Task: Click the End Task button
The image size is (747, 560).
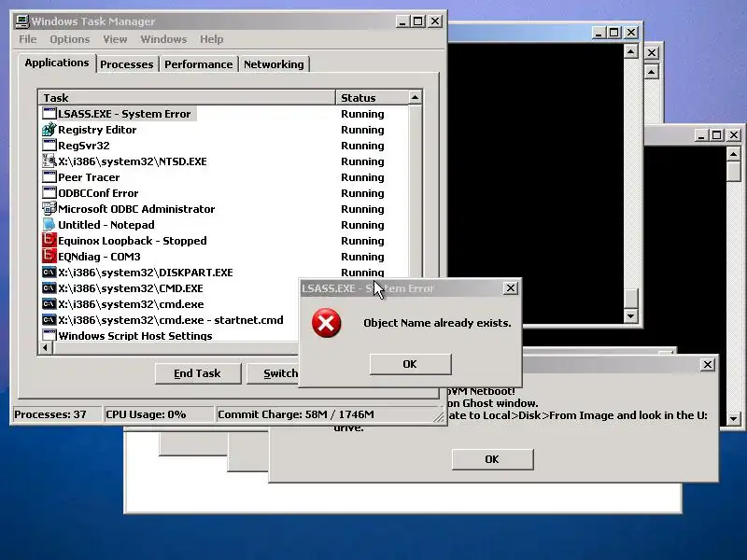Action: tap(198, 373)
